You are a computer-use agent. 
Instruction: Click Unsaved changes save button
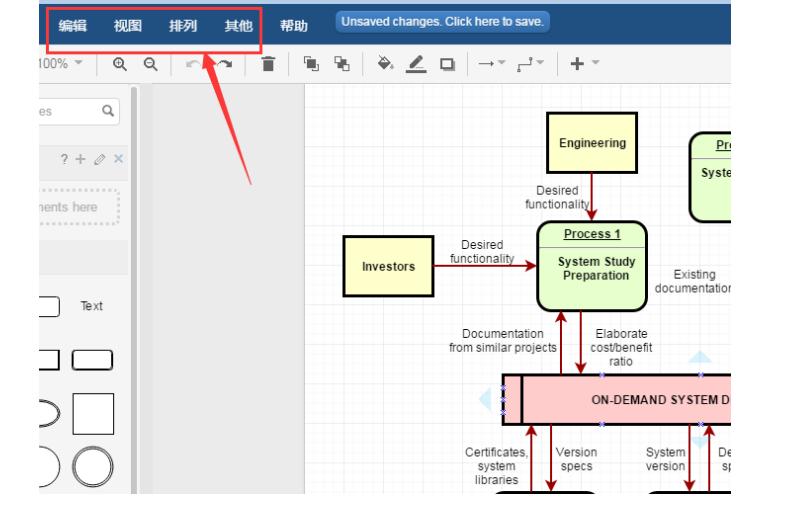coord(442,22)
